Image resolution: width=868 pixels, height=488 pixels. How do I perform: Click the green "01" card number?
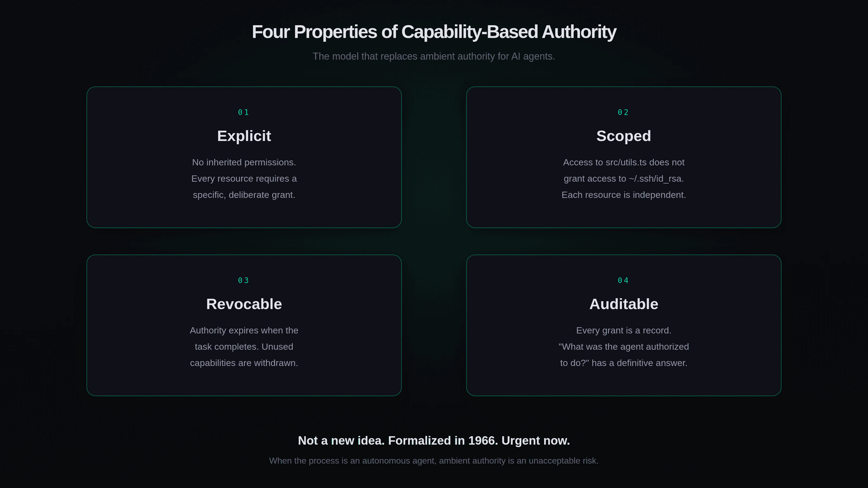[243, 113]
